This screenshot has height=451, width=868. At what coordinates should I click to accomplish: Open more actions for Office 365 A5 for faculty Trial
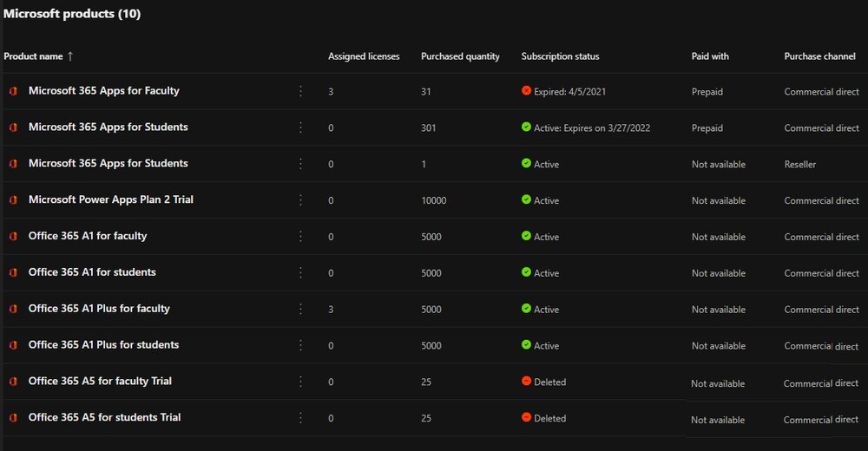tap(300, 382)
